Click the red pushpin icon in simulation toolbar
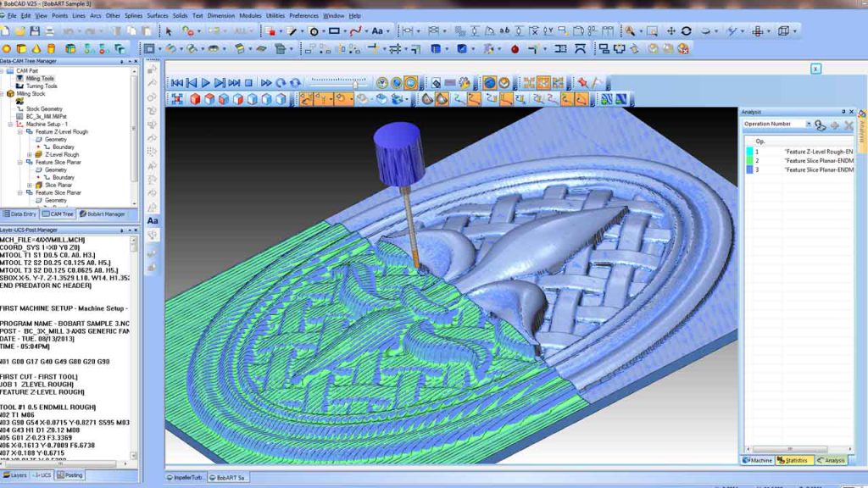 point(582,83)
